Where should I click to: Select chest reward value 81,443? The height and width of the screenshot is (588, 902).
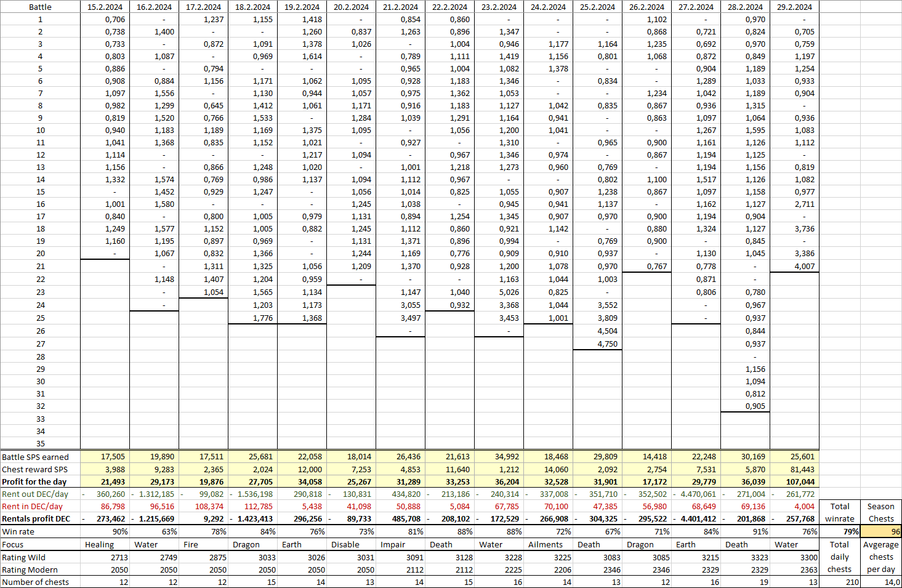click(802, 469)
